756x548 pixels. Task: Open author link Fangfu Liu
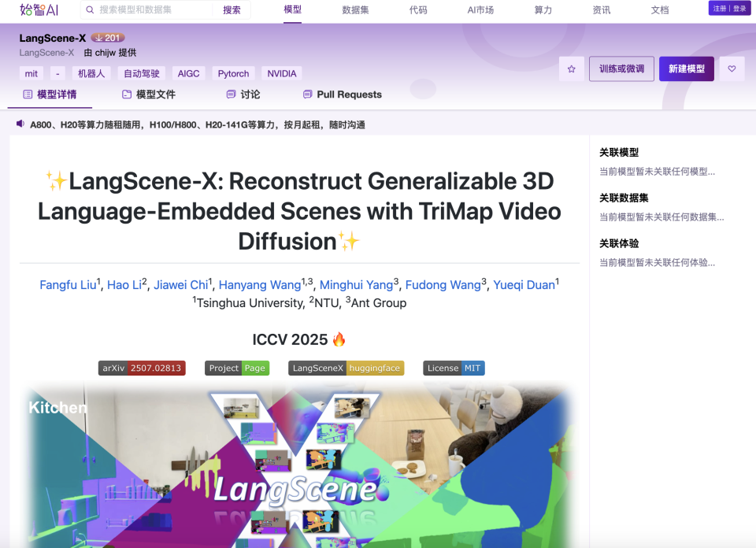65,284
